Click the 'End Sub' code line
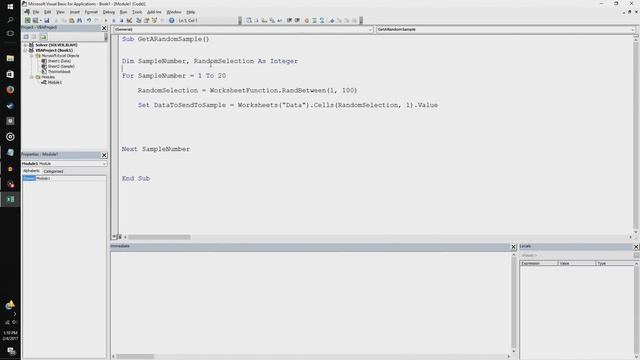 (x=136, y=178)
